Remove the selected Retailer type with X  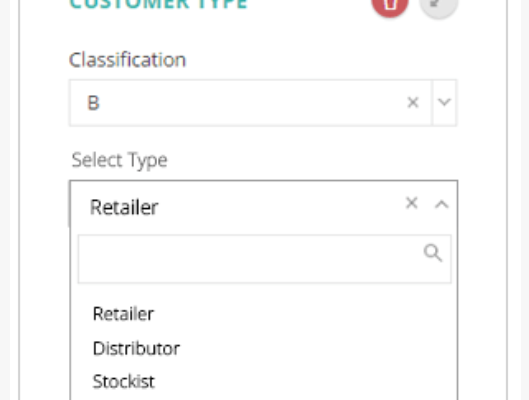coord(412,203)
